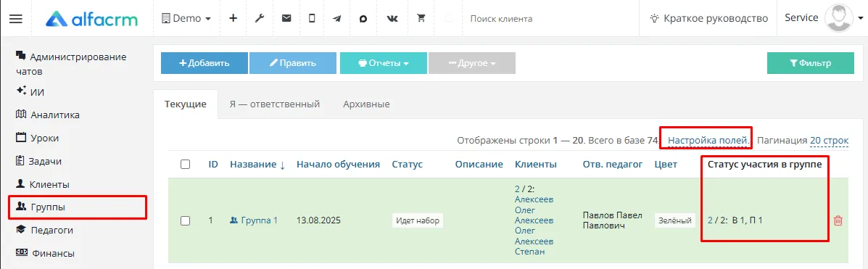868x269 pixels.
Task: Click the date 13.08.2025 cell
Action: click(x=318, y=220)
